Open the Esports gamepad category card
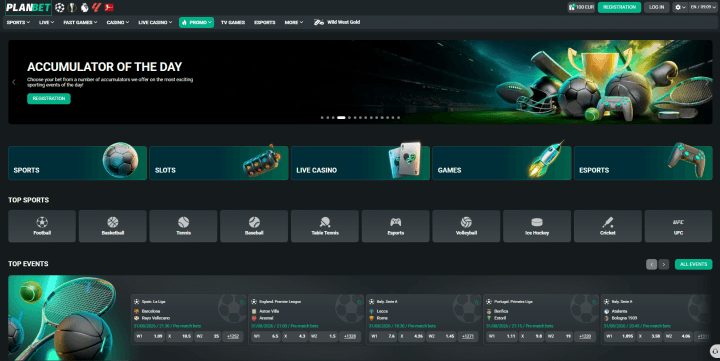Viewport: 720px width, 361px height. point(643,163)
